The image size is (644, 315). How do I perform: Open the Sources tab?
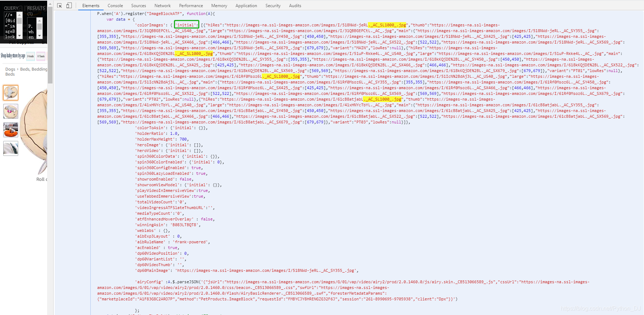[139, 6]
